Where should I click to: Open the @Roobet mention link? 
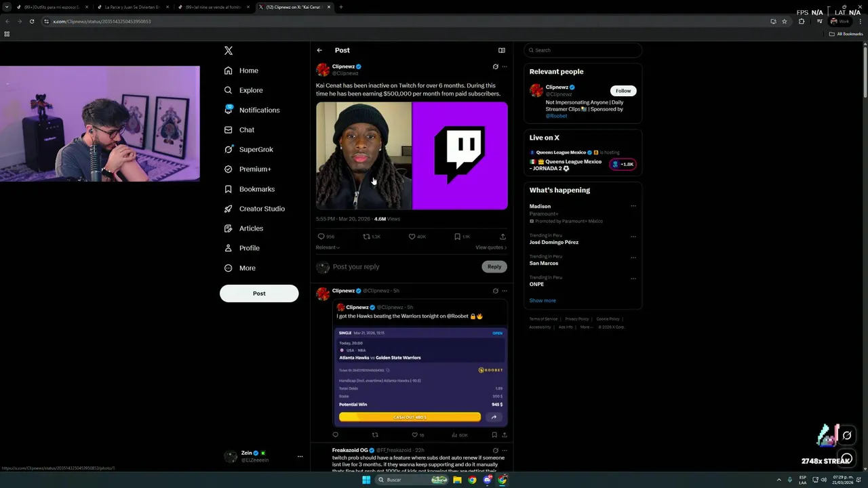557,116
